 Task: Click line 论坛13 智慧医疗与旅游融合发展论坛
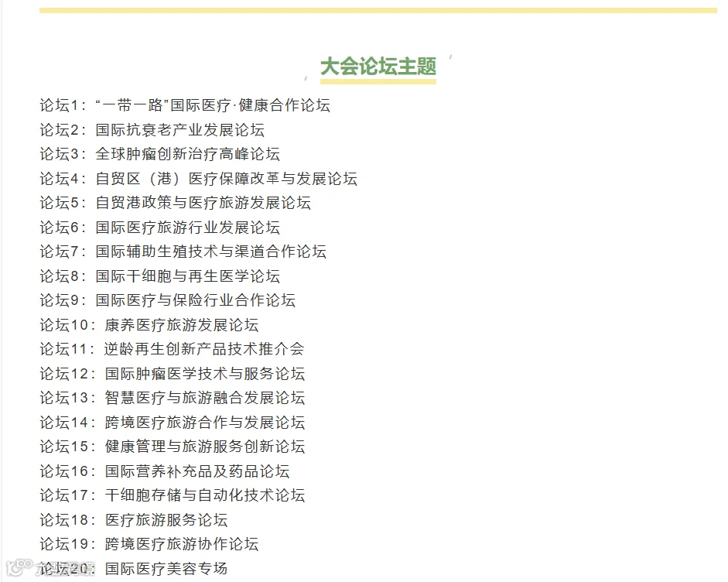pos(173,398)
